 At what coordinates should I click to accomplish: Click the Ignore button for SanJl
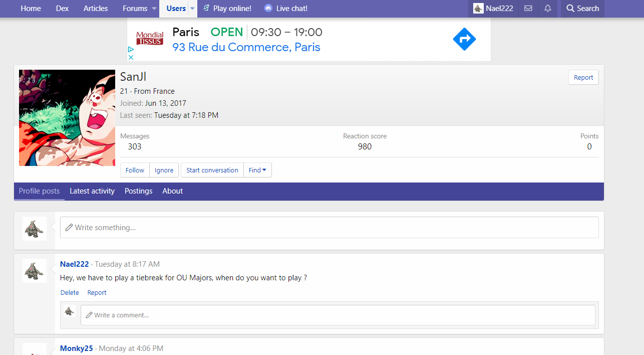[x=164, y=170]
